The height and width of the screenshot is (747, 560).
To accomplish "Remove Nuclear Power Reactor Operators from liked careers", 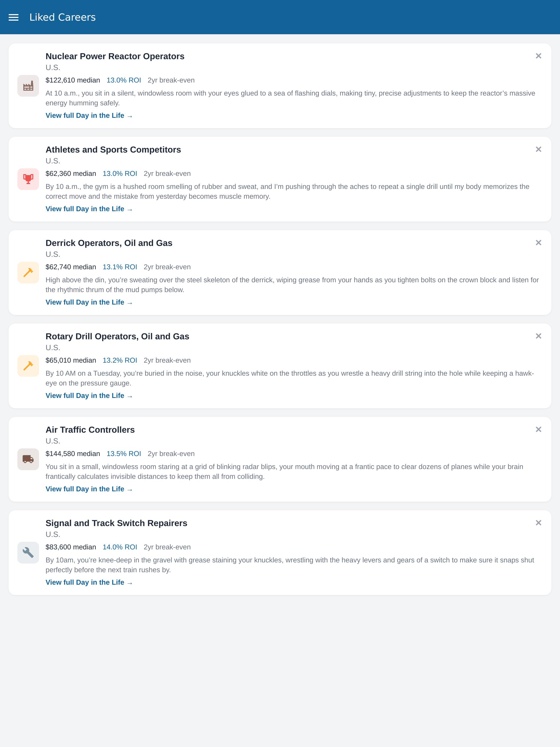I will (538, 56).
